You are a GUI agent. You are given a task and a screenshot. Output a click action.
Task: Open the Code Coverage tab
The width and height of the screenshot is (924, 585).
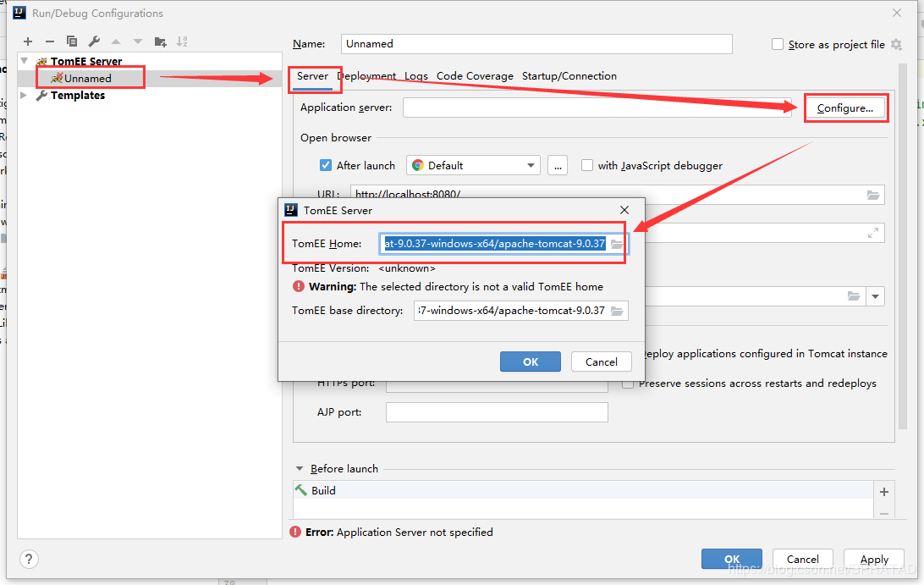click(475, 76)
